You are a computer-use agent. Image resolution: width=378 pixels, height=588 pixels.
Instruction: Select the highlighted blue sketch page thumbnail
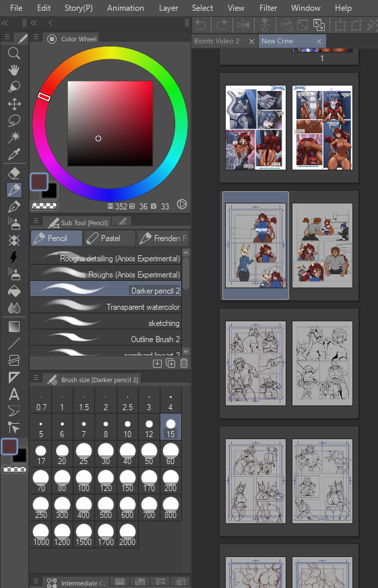255,246
